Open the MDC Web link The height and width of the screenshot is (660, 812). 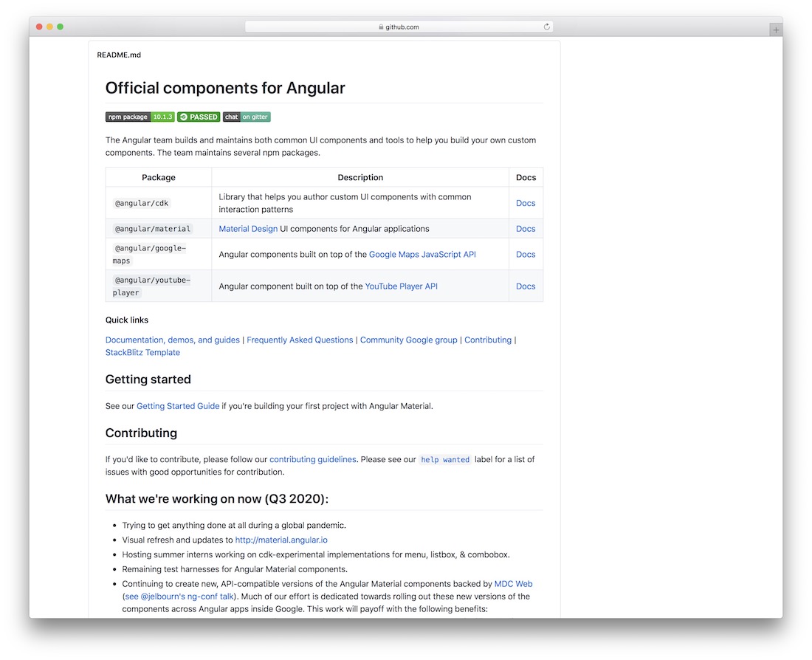coord(513,584)
